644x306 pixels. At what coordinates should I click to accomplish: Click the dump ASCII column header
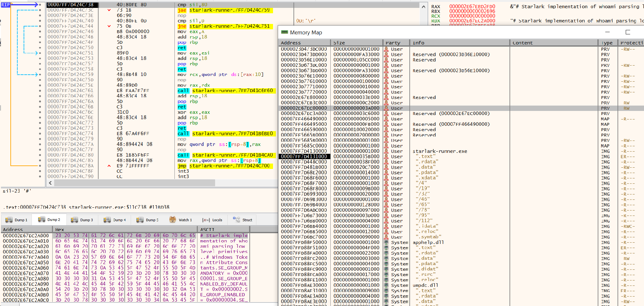coord(224,229)
